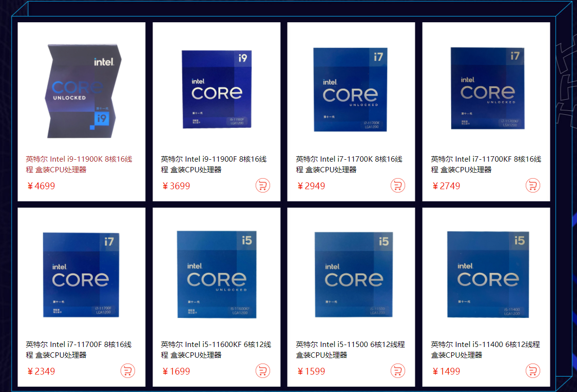Add i7-11700KF using its cart icon
This screenshot has width=577, height=392.
(x=533, y=186)
